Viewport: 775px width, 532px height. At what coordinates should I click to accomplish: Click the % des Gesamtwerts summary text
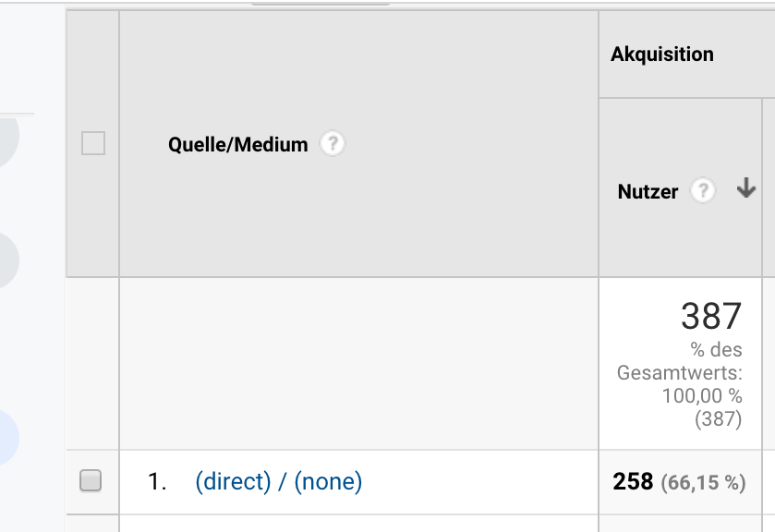pos(680,361)
